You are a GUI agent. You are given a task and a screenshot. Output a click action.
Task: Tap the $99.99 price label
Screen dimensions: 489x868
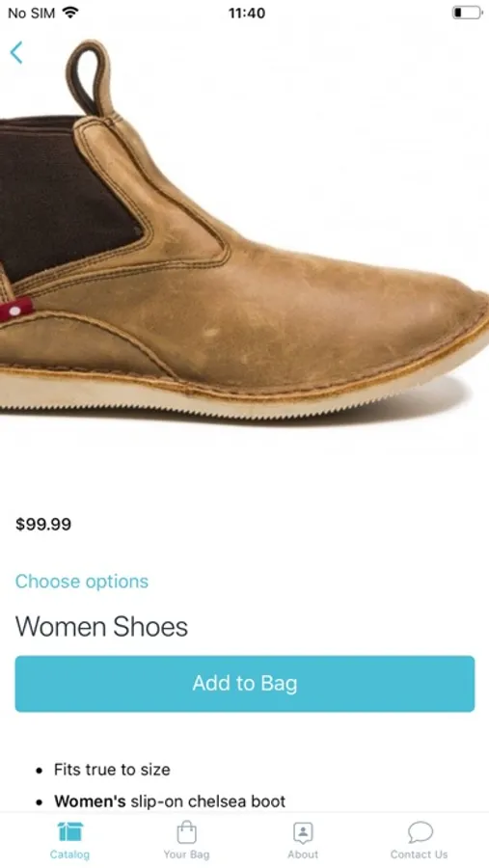point(43,525)
